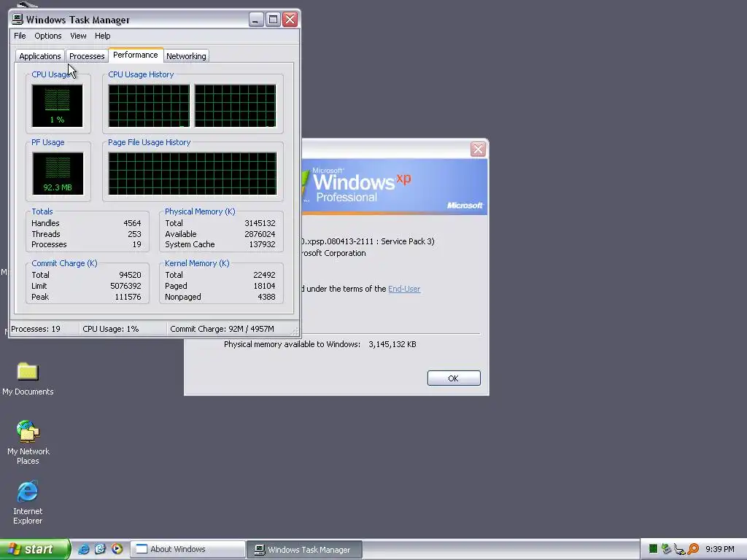Click Kernel Memory Total 22492
The height and width of the screenshot is (560, 747).
(264, 275)
